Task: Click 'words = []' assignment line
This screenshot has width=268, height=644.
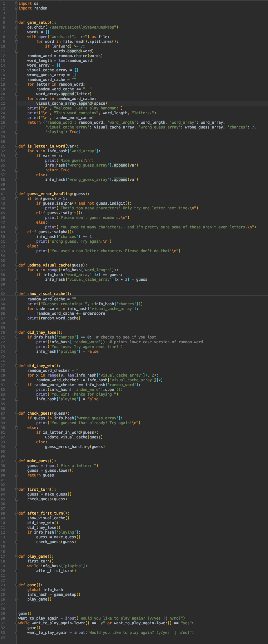Action: (x=38, y=32)
